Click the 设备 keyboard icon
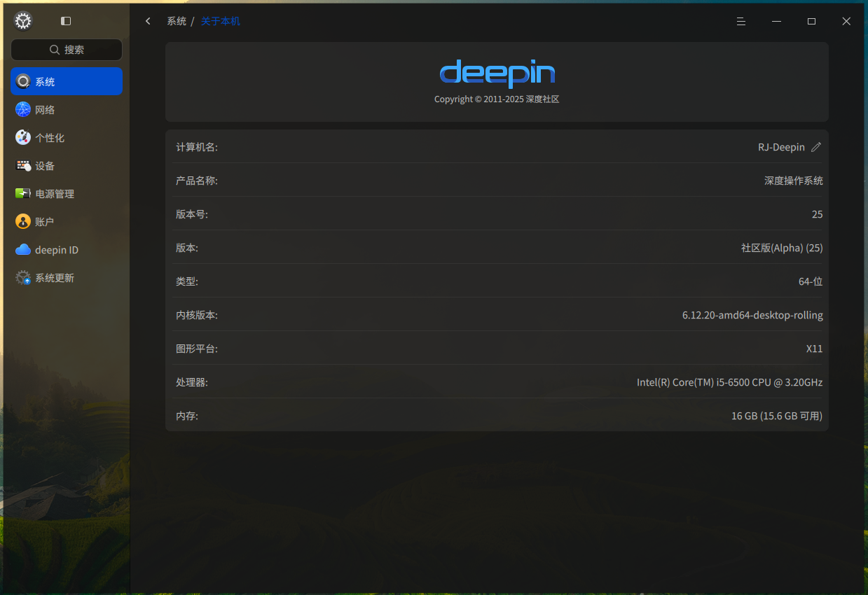868x595 pixels. click(23, 165)
